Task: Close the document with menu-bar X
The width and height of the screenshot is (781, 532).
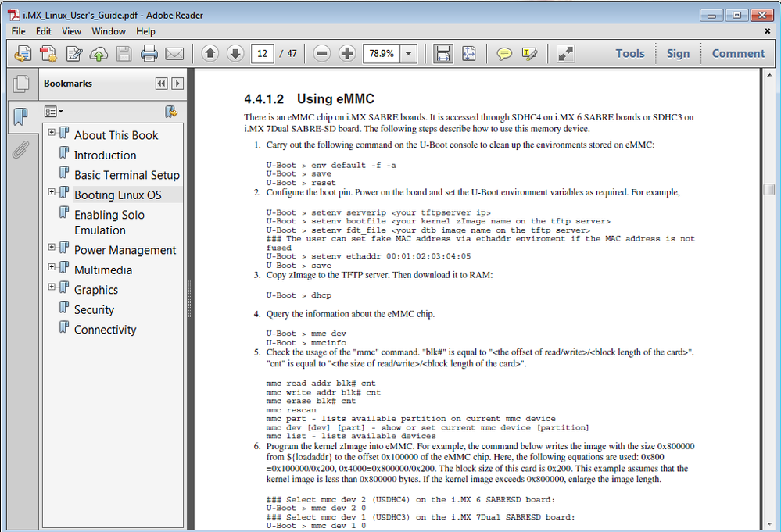Action: 767,31
